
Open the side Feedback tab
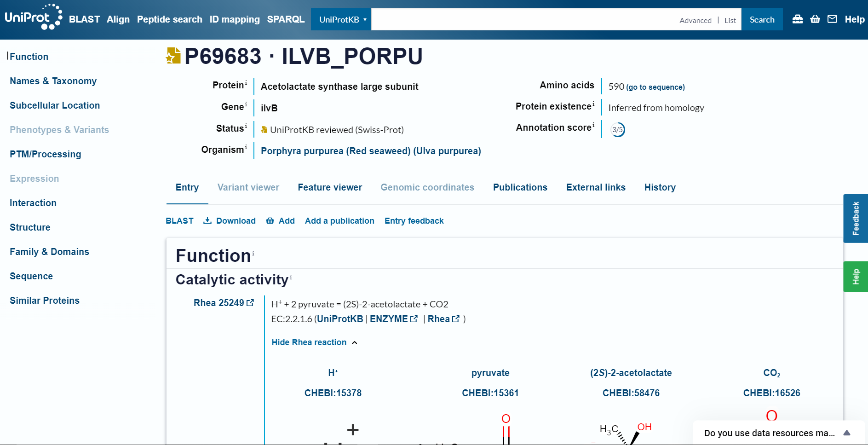[x=856, y=219]
